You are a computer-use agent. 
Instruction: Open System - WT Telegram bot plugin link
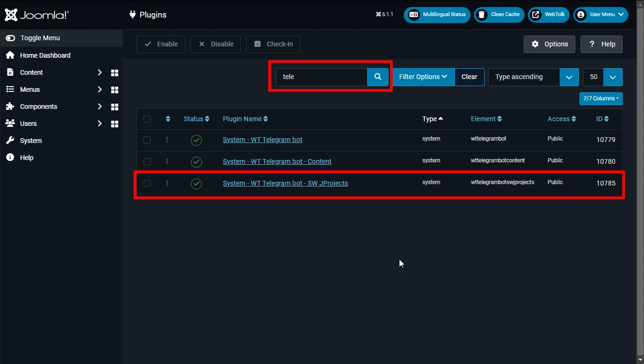(263, 140)
